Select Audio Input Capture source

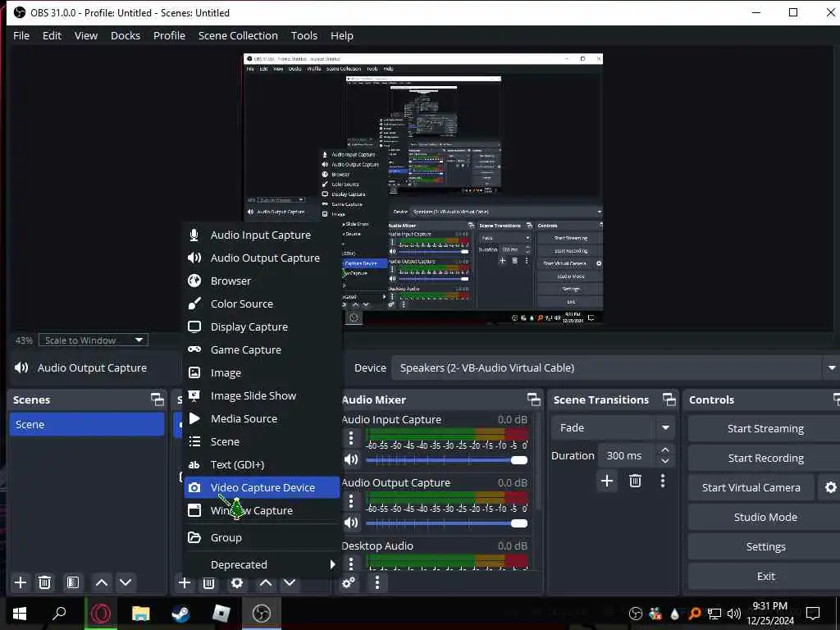coord(262,235)
